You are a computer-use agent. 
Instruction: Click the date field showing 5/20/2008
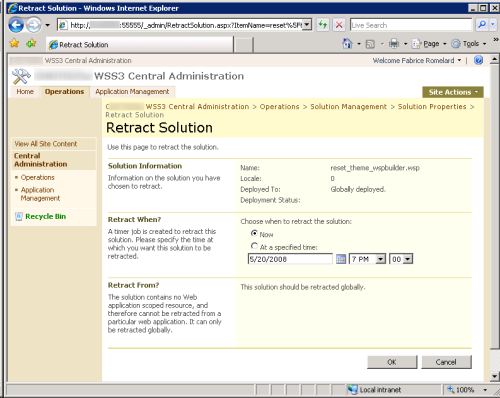coord(290,259)
